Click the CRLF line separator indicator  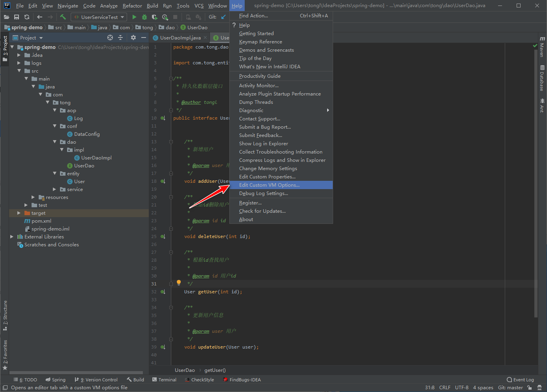tap(445, 388)
